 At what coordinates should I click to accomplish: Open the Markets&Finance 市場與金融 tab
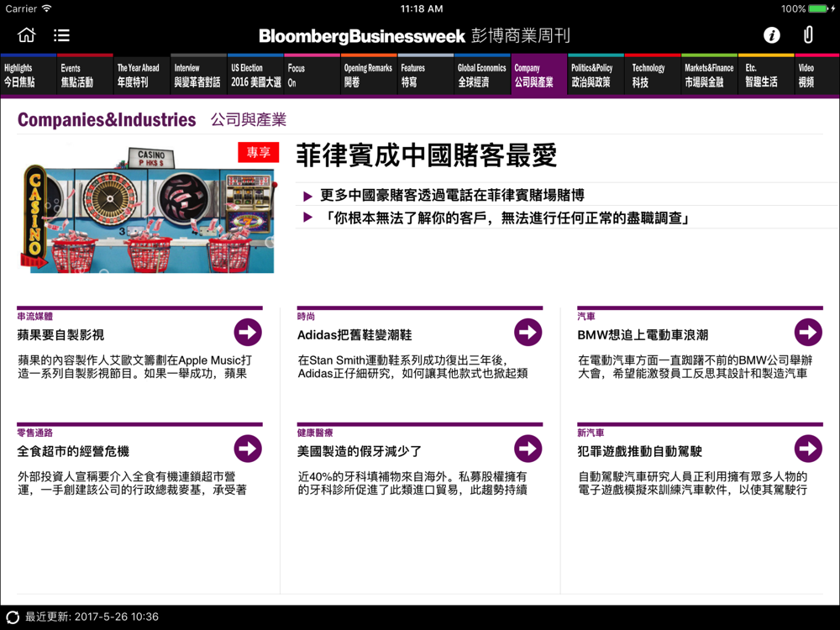tap(709, 75)
